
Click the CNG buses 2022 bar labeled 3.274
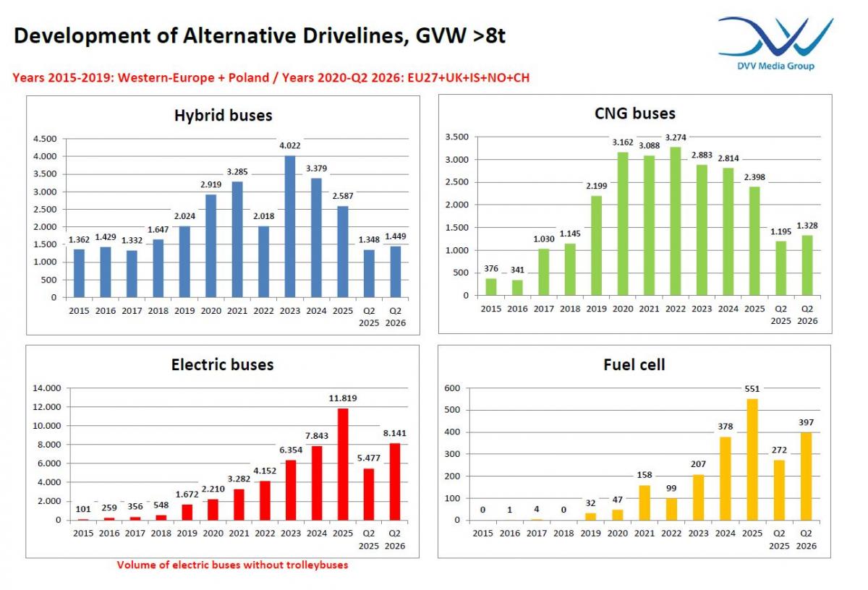[x=676, y=221]
